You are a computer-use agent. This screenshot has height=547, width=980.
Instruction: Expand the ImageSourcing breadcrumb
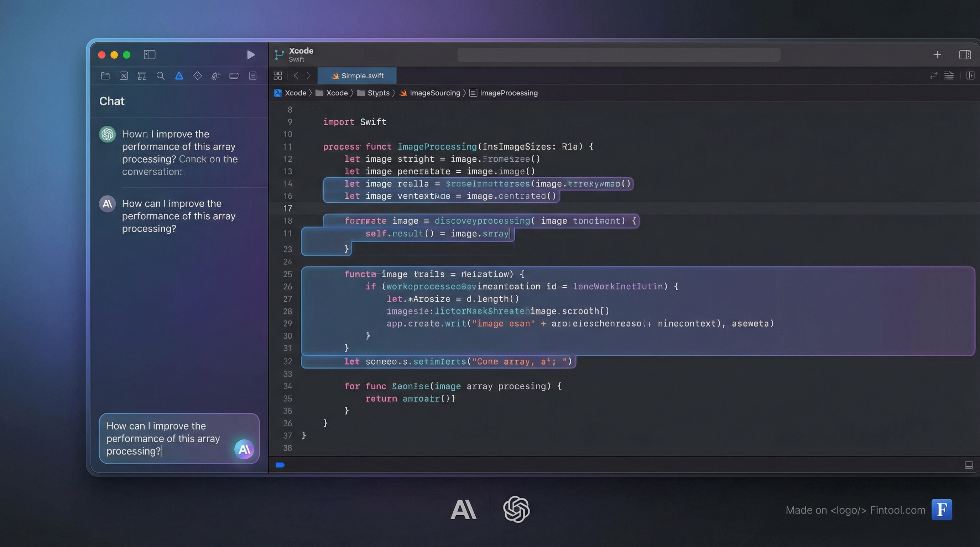point(434,93)
